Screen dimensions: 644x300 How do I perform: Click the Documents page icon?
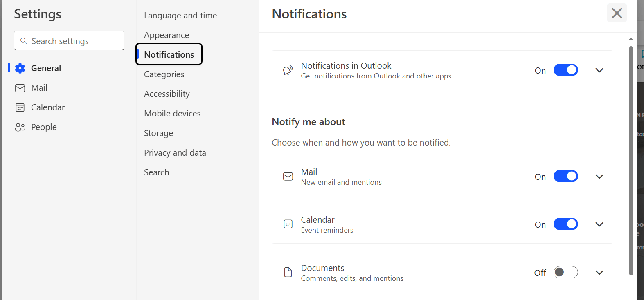[x=288, y=272]
